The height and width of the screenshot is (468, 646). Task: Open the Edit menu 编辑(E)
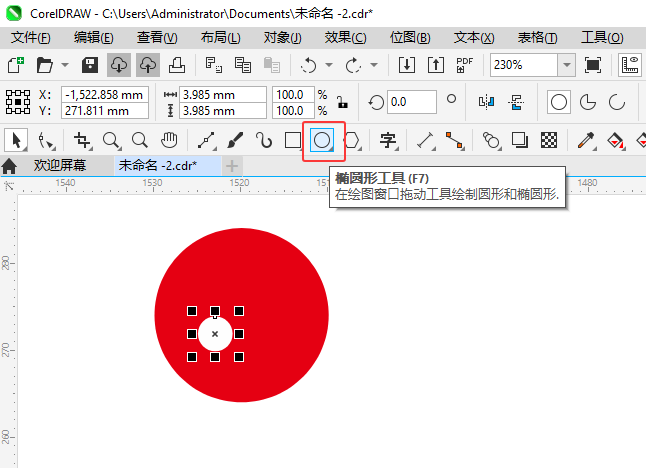click(x=94, y=37)
